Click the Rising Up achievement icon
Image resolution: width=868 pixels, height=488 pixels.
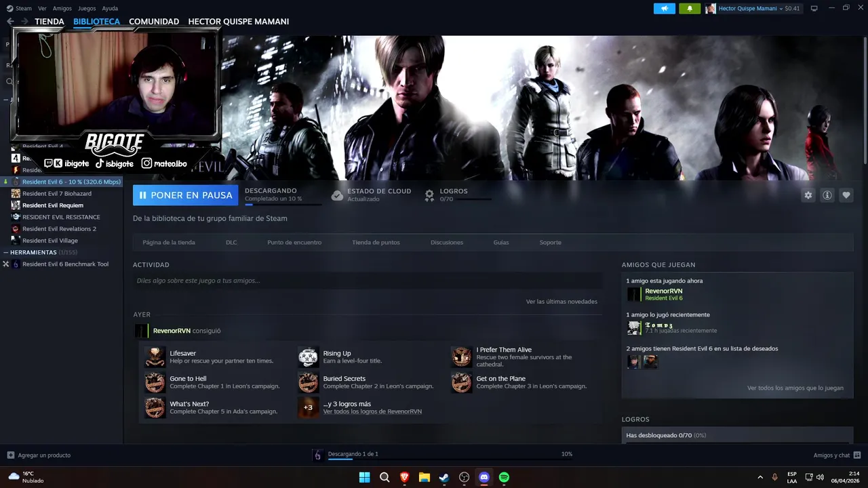[308, 357]
